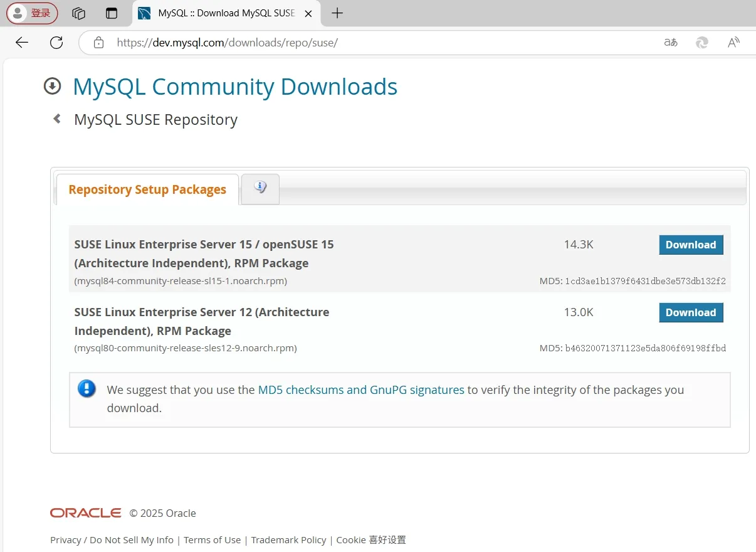Reload the page with refresh icon
Screen dimensions: 756x552
56,43
